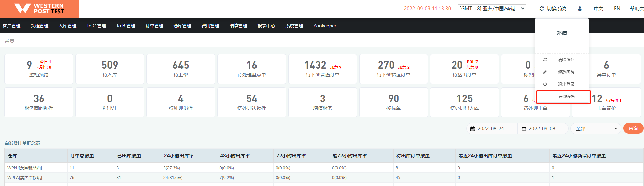Open the 入库管理 menu
The image size is (644, 186).
coord(68,26)
